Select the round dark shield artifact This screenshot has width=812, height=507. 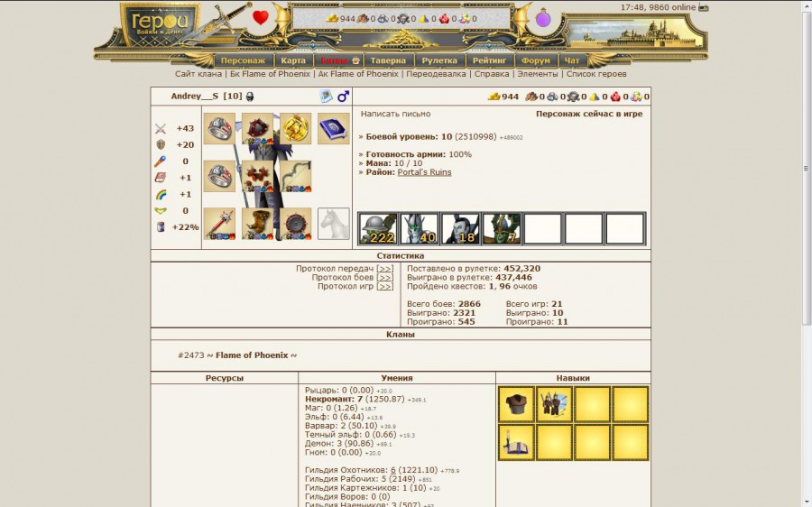pos(296,224)
